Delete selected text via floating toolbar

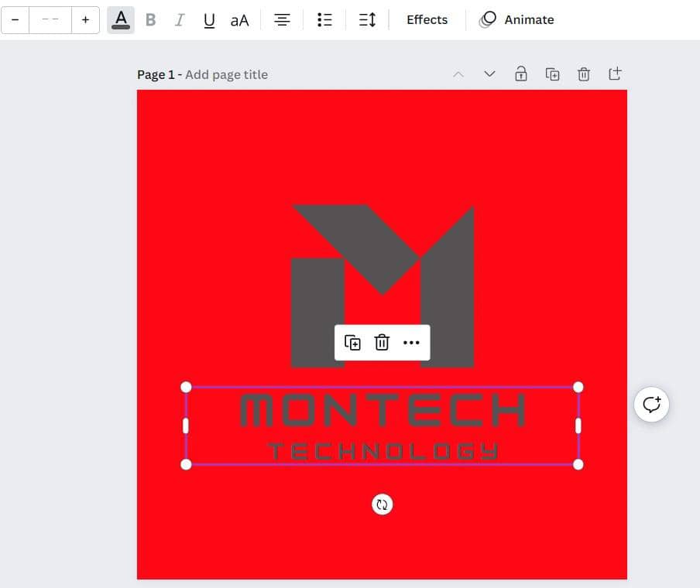coord(382,343)
